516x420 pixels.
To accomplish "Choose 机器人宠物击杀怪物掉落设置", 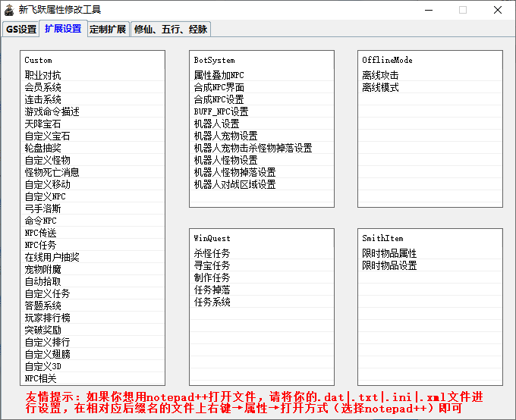I will coord(253,148).
